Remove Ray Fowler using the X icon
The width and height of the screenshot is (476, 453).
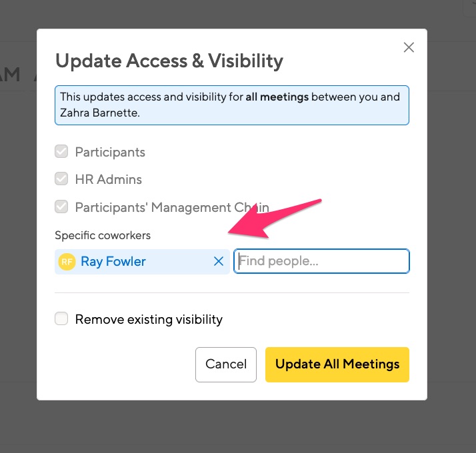tap(219, 261)
